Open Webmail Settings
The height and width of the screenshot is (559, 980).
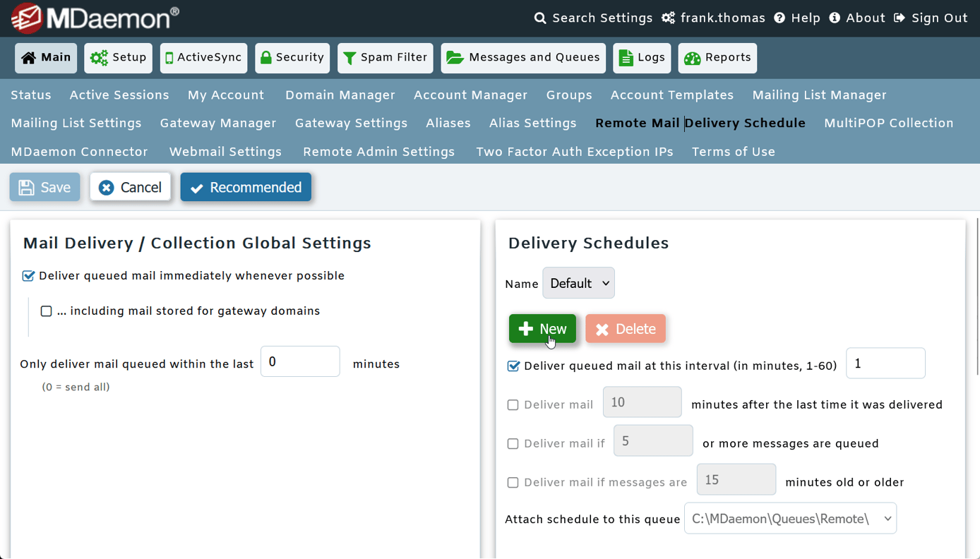(x=225, y=152)
